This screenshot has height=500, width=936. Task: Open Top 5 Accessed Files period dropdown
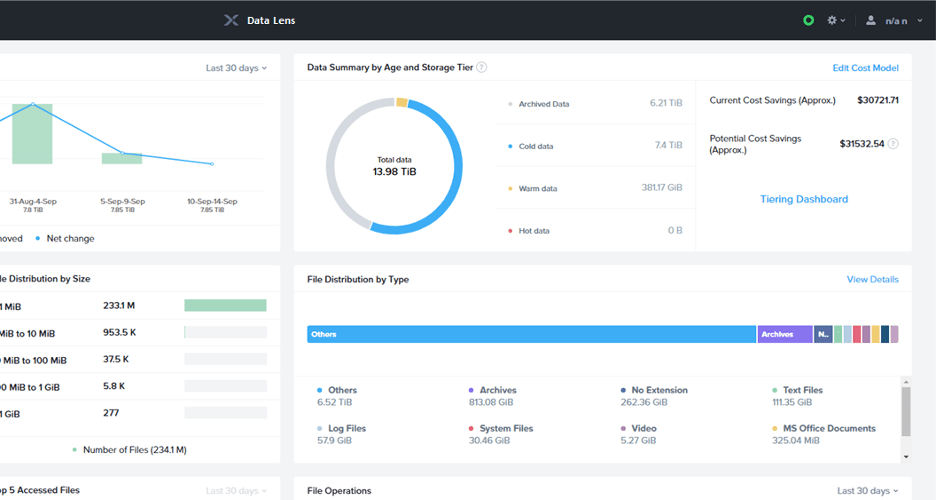coord(236,490)
